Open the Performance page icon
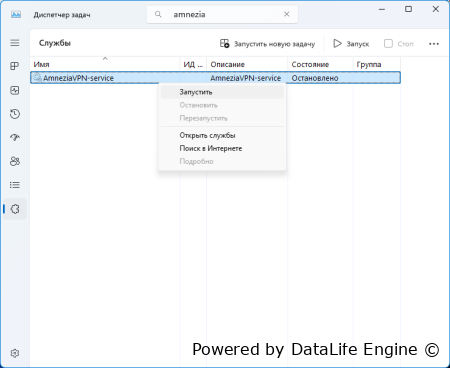The image size is (450, 368). [15, 90]
